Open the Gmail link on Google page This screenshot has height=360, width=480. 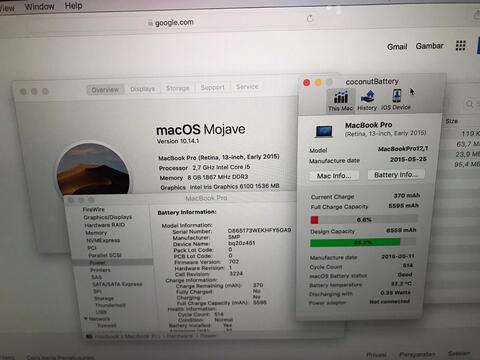click(397, 47)
